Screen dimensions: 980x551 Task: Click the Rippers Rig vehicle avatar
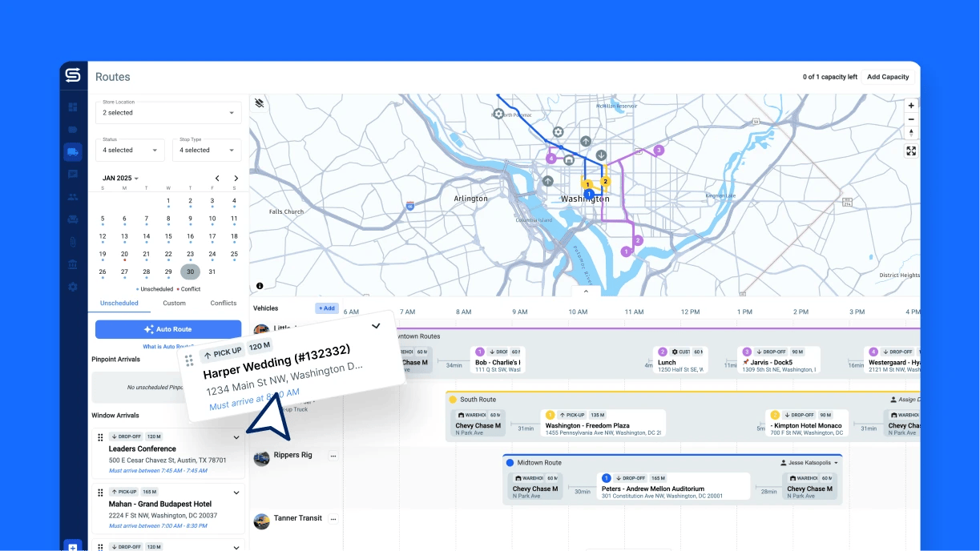coord(261,458)
